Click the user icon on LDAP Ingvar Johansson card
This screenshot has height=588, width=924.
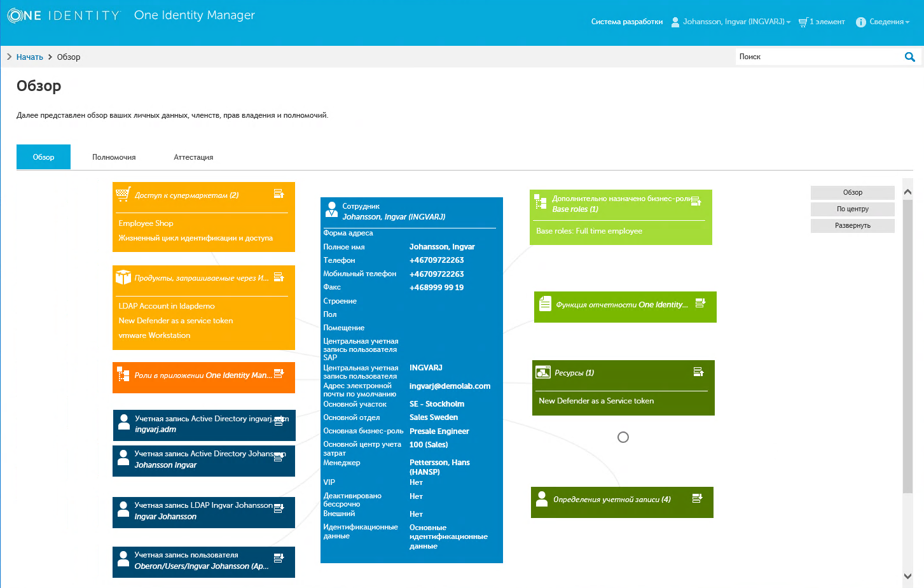click(124, 510)
